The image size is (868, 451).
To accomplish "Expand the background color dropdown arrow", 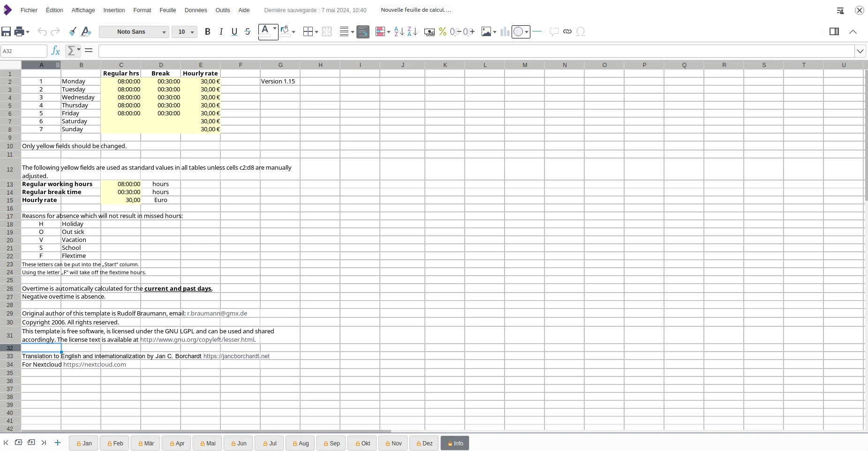I will point(294,32).
